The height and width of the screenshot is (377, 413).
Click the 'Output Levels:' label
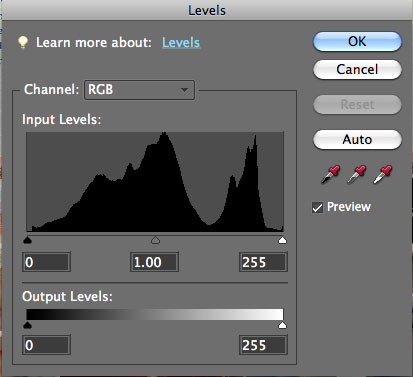tap(67, 296)
